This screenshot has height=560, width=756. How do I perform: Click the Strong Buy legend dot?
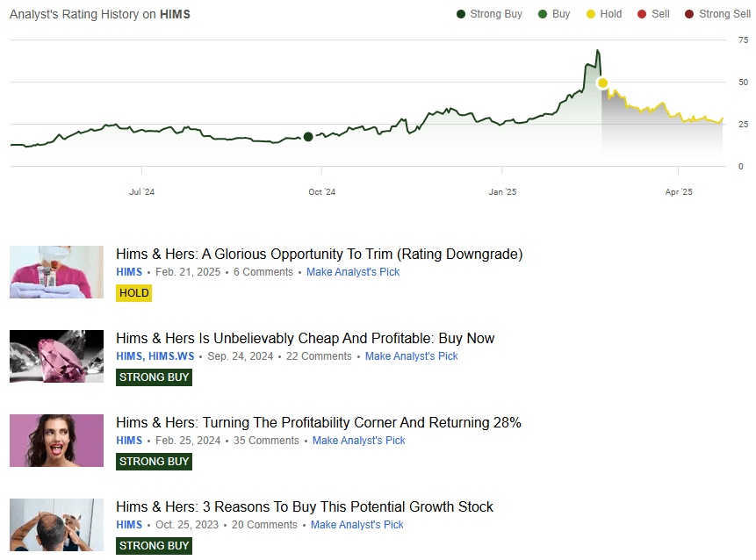458,14
